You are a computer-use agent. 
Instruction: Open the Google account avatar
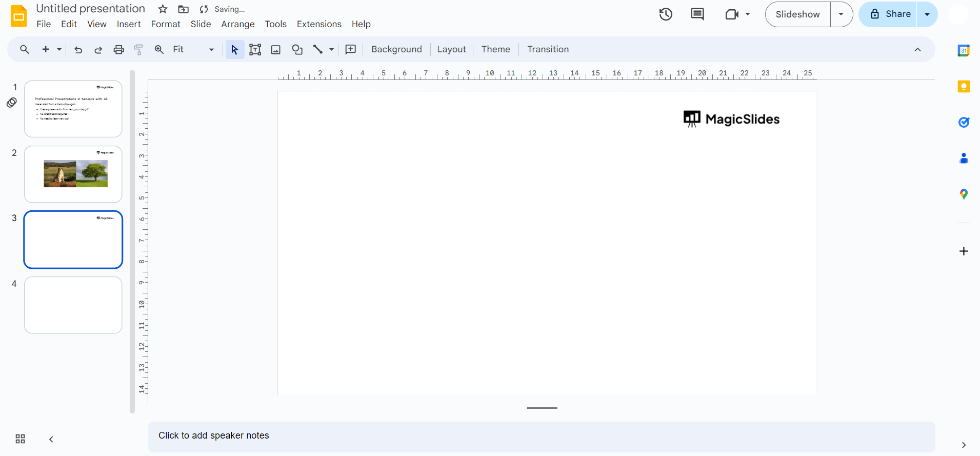point(958,14)
